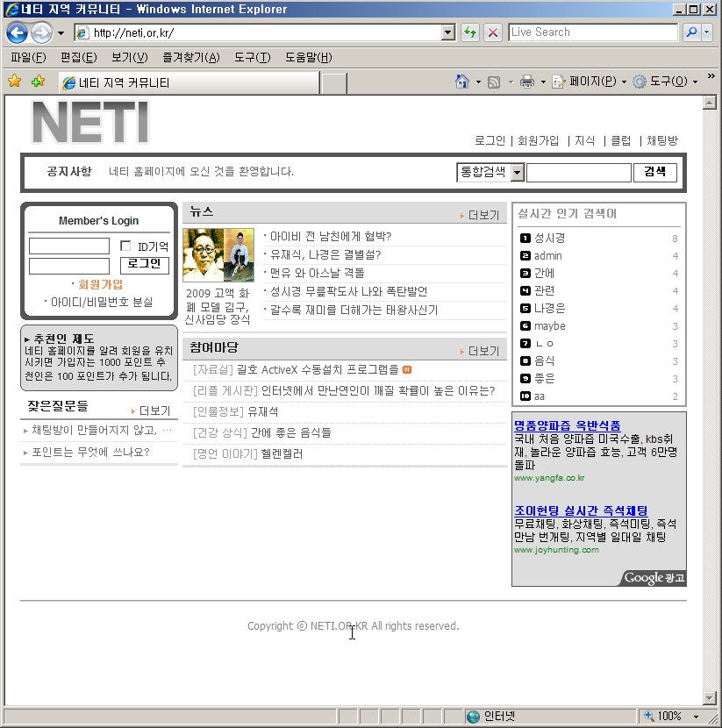Open the 통합검색 category dropdown
Image resolution: width=722 pixels, height=728 pixels.
490,173
